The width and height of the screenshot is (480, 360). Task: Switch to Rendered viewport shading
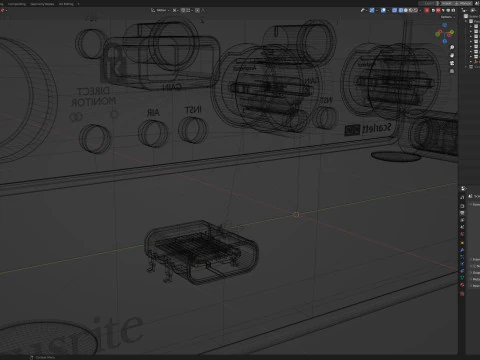coord(416,10)
